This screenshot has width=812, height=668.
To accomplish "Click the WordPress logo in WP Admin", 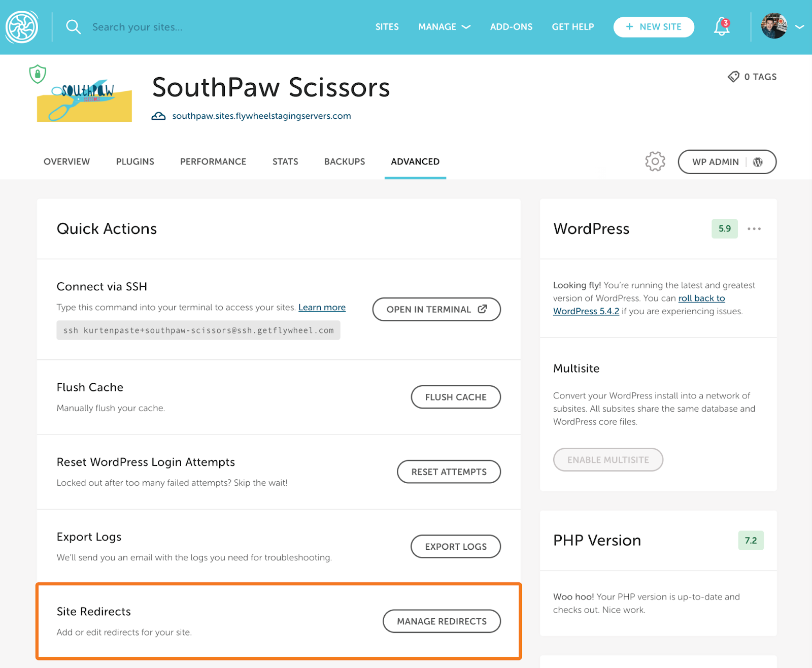I will (758, 162).
